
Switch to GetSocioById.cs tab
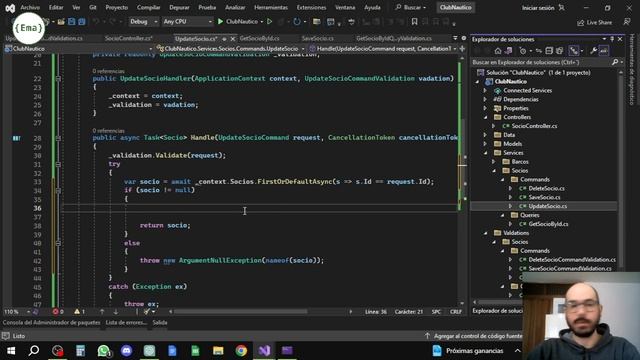260,39
